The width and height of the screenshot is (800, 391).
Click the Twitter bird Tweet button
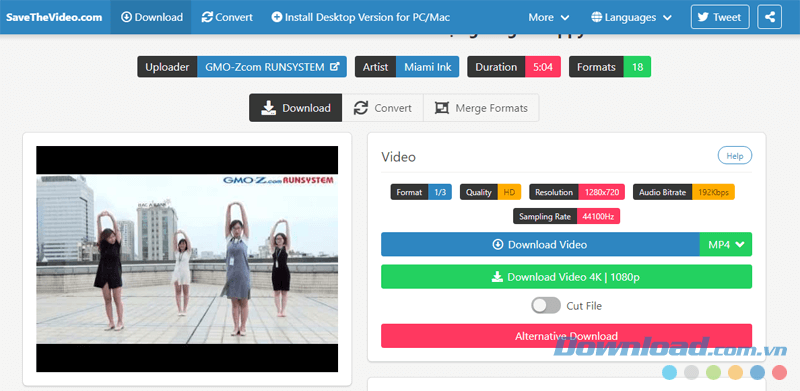[x=720, y=17]
